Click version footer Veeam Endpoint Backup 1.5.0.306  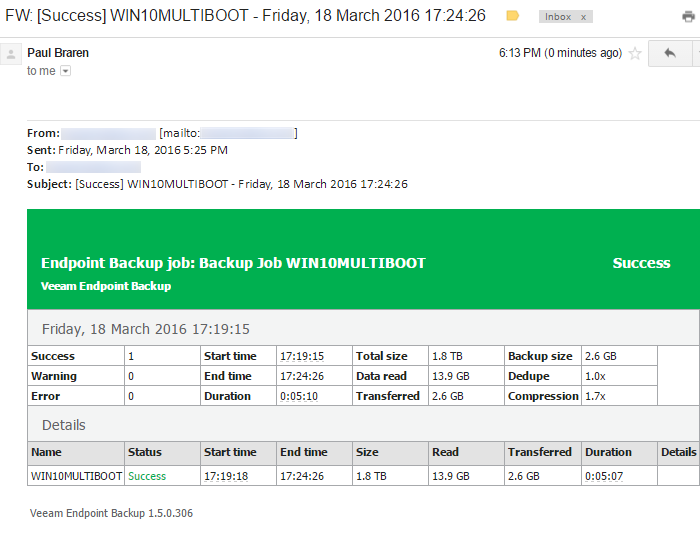(111, 513)
